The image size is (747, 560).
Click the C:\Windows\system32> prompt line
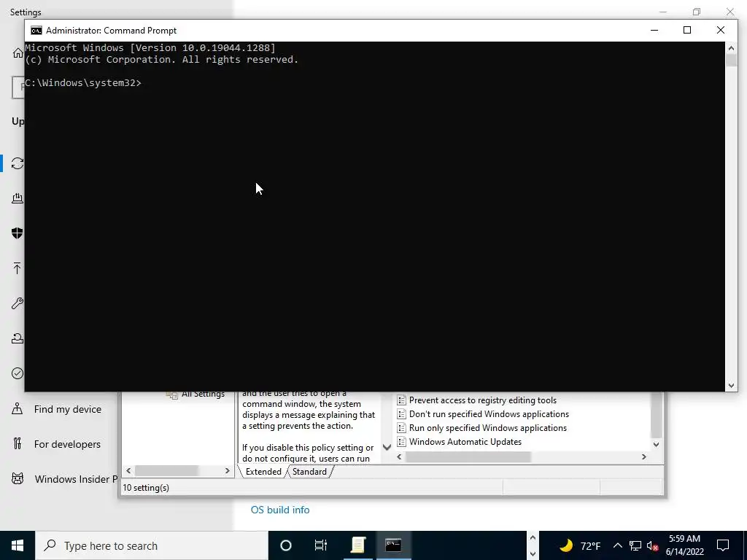[83, 83]
